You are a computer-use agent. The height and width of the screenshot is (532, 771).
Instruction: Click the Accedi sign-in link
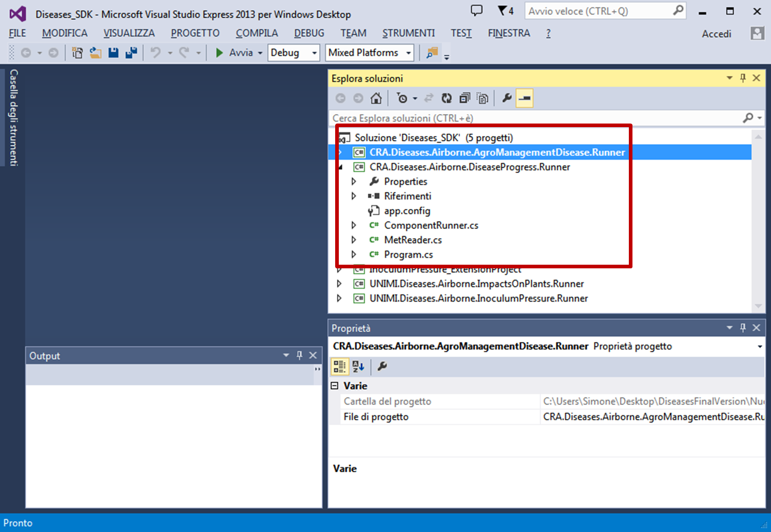coord(717,34)
